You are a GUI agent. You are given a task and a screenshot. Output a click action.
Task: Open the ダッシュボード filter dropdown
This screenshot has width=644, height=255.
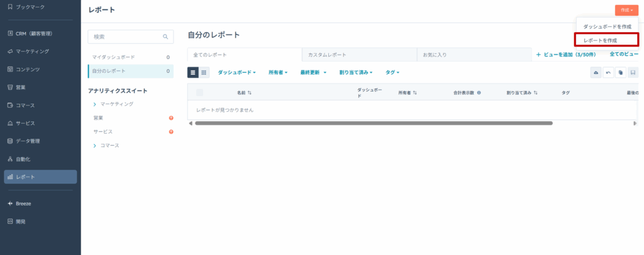click(236, 73)
